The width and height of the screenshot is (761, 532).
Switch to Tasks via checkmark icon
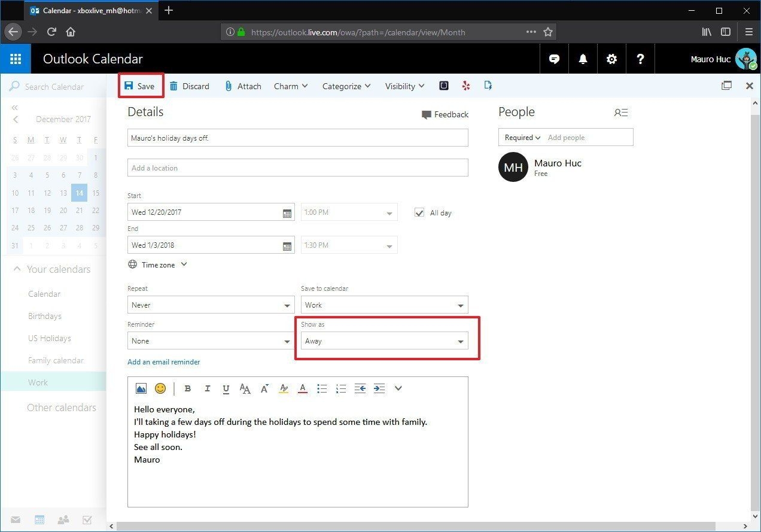point(87,519)
